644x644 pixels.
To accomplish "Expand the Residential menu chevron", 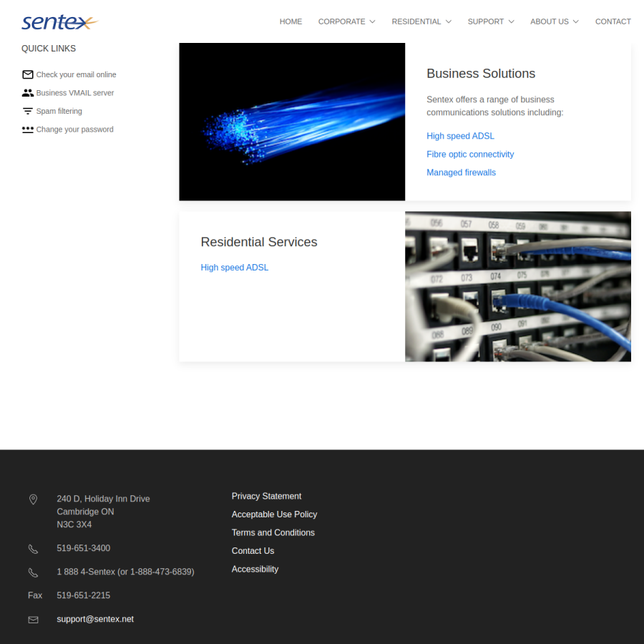I will (449, 21).
